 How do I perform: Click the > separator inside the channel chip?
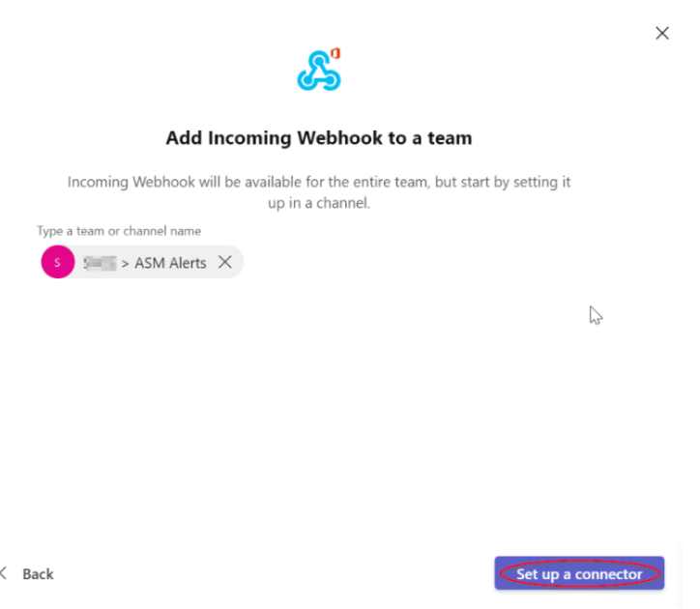coord(126,264)
